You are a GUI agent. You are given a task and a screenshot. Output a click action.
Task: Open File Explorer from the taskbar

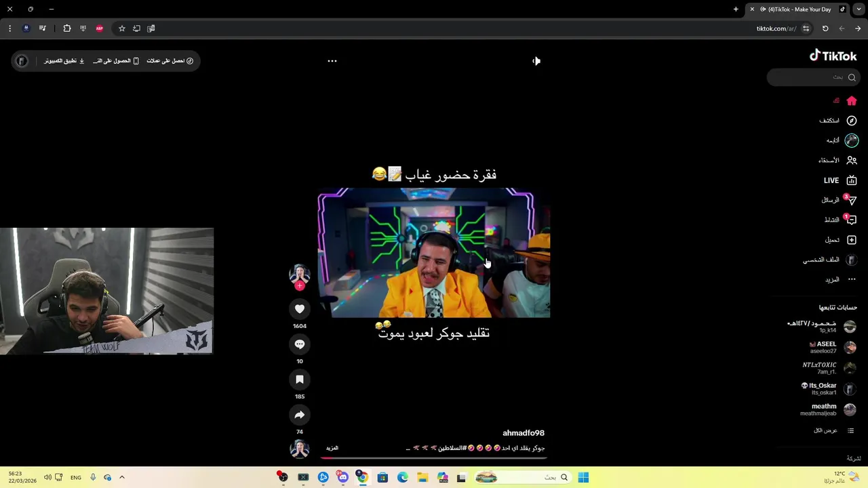422,478
